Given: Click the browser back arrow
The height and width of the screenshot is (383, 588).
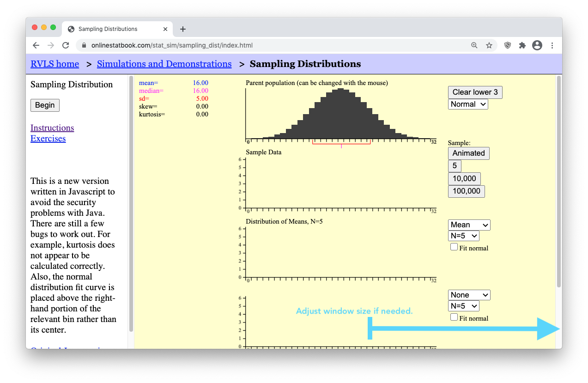Looking at the screenshot, I should coord(36,45).
